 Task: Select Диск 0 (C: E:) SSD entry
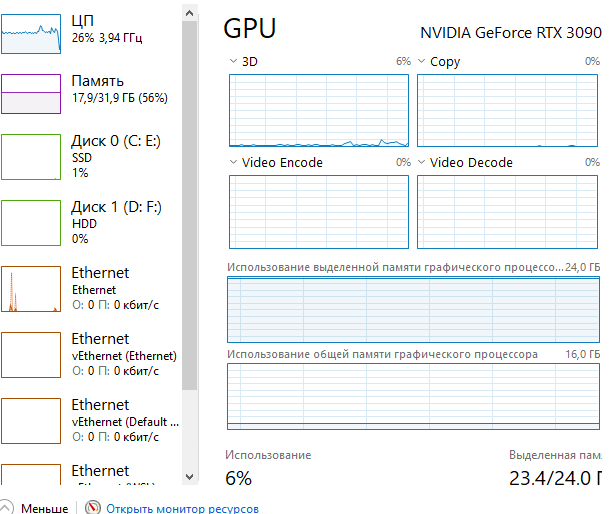(x=90, y=157)
